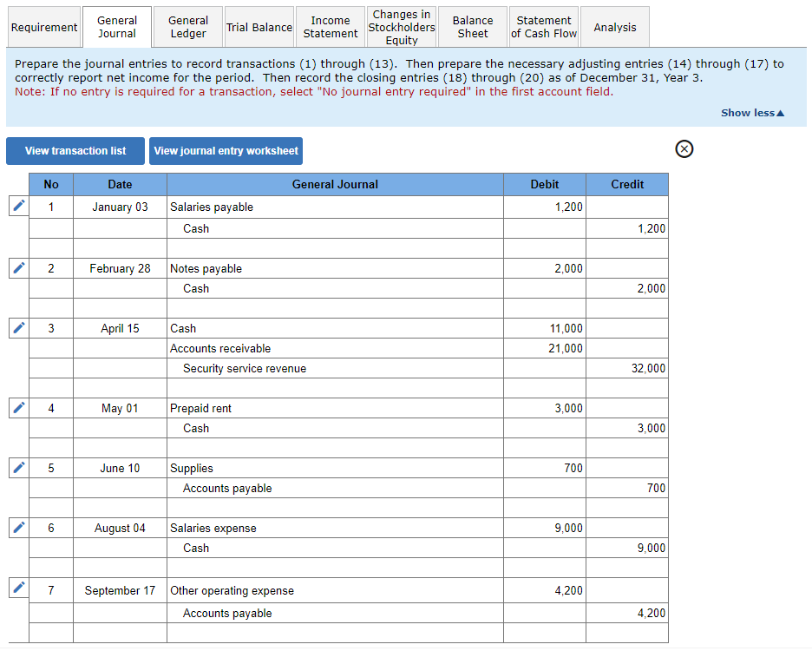
Task: Go to the Income Statement tab
Action: pos(331,27)
